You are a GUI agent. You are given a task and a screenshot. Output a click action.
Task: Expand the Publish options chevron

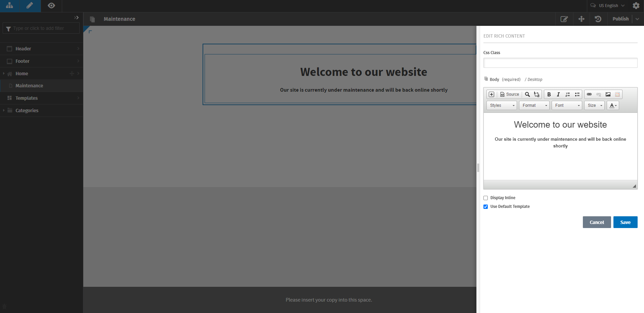[637, 19]
